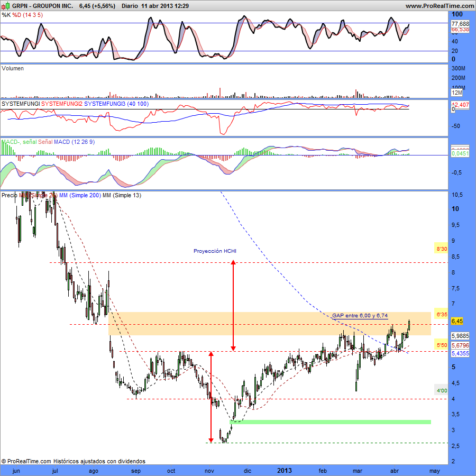Click the '2013' year label on time axis
Image resolution: width=476 pixels, height=476 pixels.
pyautogui.click(x=285, y=471)
